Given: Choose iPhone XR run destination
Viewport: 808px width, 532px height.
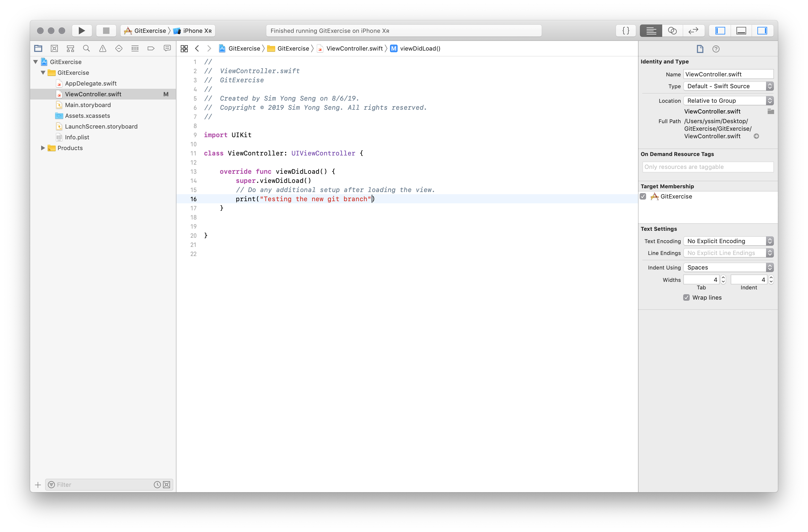Looking at the screenshot, I should [x=193, y=31].
